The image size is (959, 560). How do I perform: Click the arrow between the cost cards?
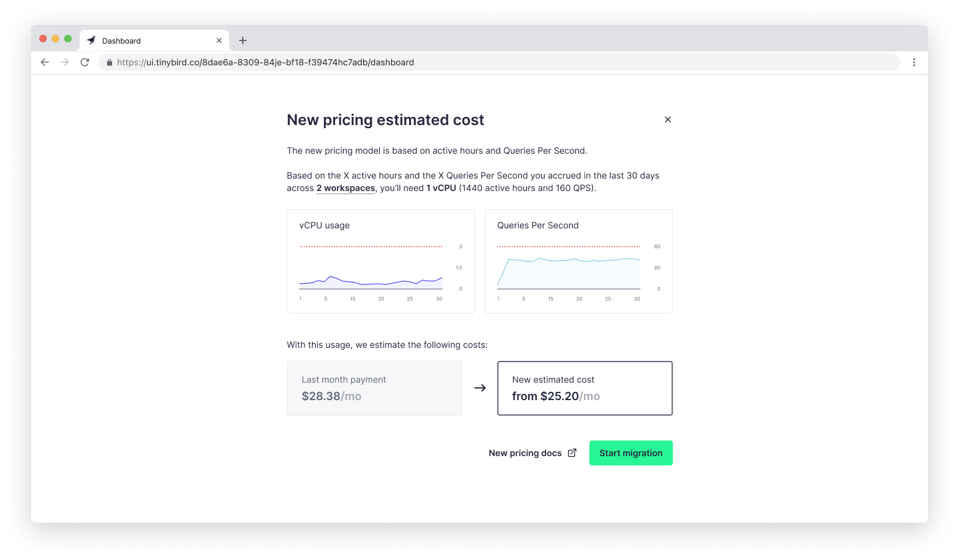(x=480, y=388)
